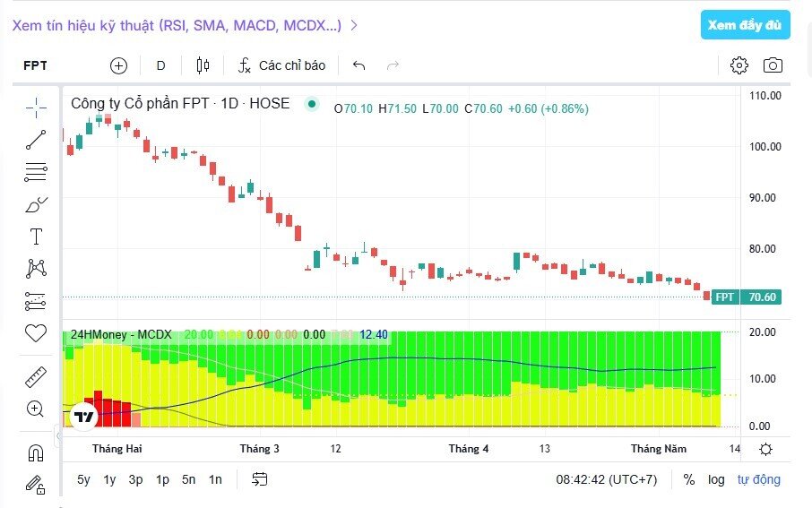This screenshot has height=508, width=812.
Task: Undo the last chart action
Action: point(358,65)
